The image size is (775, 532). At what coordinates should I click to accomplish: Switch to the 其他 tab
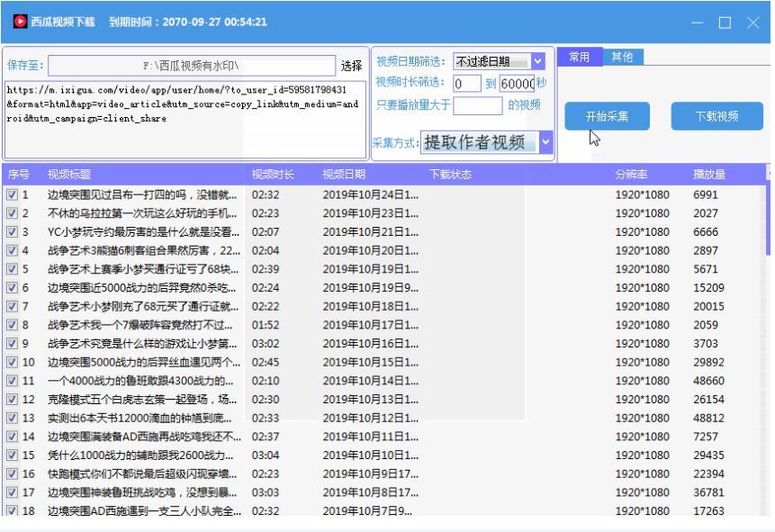(x=622, y=57)
